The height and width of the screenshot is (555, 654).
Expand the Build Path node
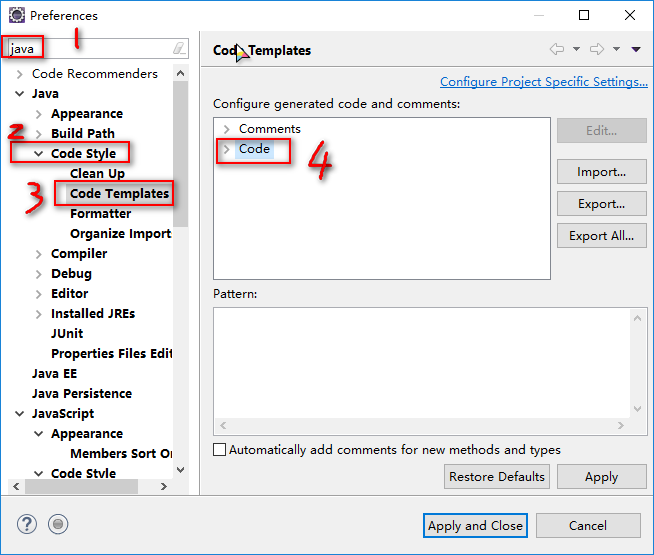[38, 134]
